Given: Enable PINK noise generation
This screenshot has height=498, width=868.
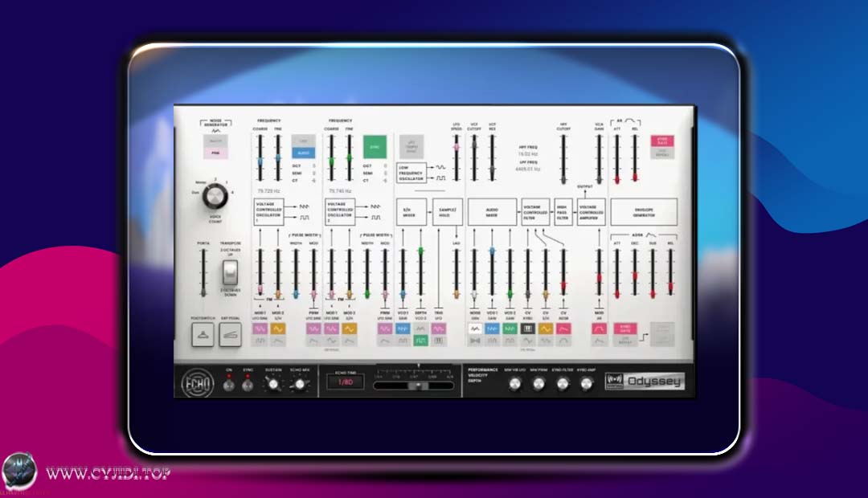Looking at the screenshot, I should coord(214,151).
